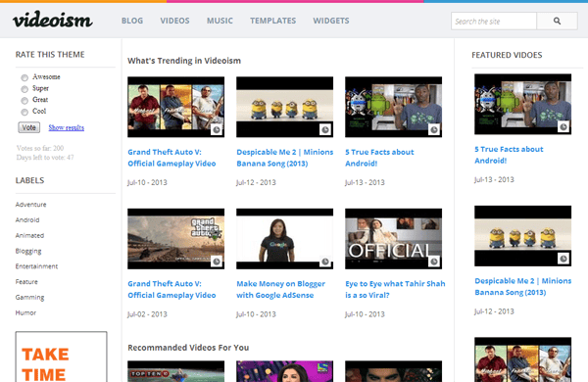588x382 pixels.
Task: Open Eye to Eye Tahir Shah title link
Action: click(395, 289)
